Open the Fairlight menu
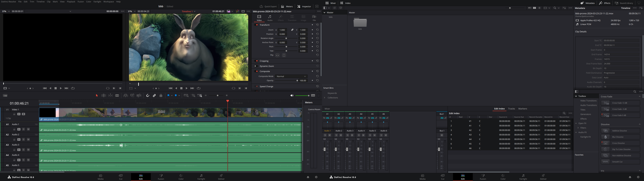The image size is (644, 181). click(x=97, y=2)
